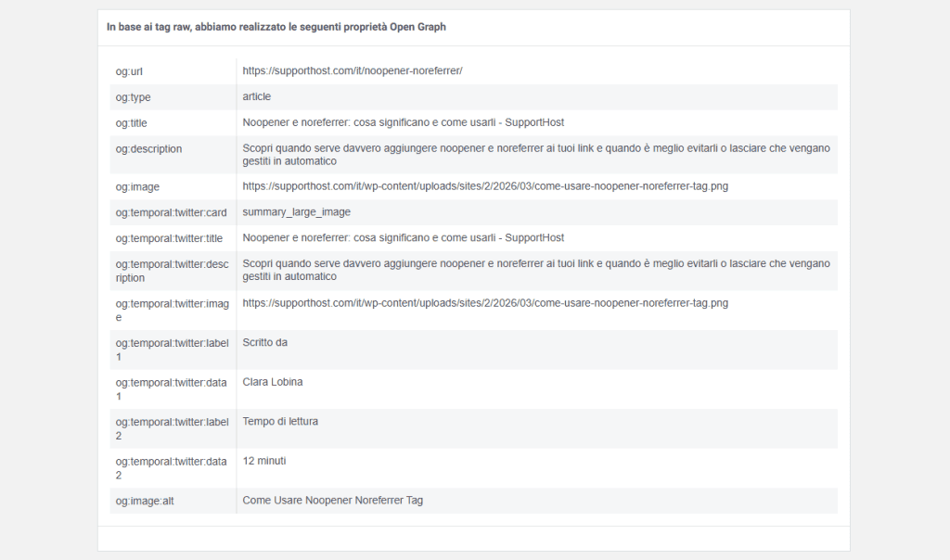This screenshot has width=950, height=560.
Task: Select the 'og:temporal:twitter:title' label
Action: point(169,238)
